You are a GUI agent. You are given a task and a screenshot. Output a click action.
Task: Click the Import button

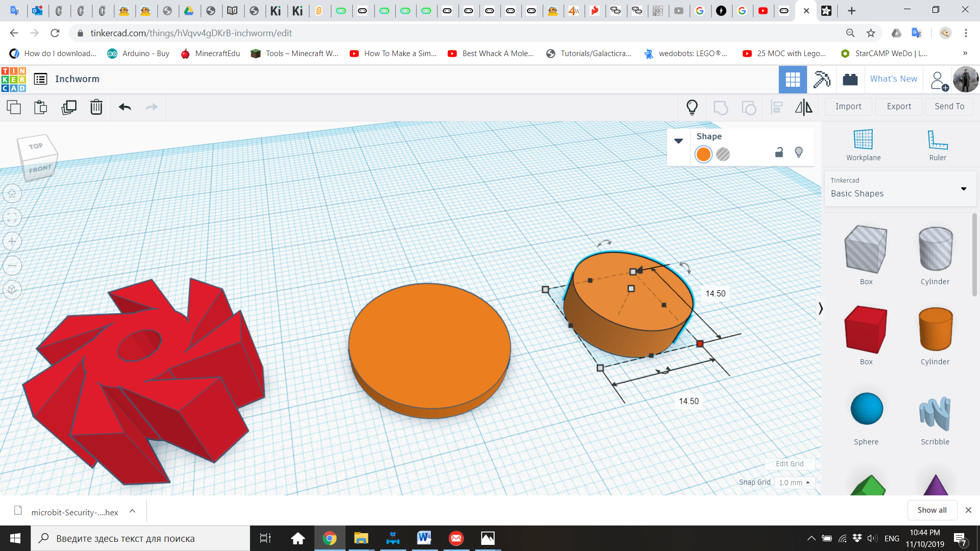(848, 106)
